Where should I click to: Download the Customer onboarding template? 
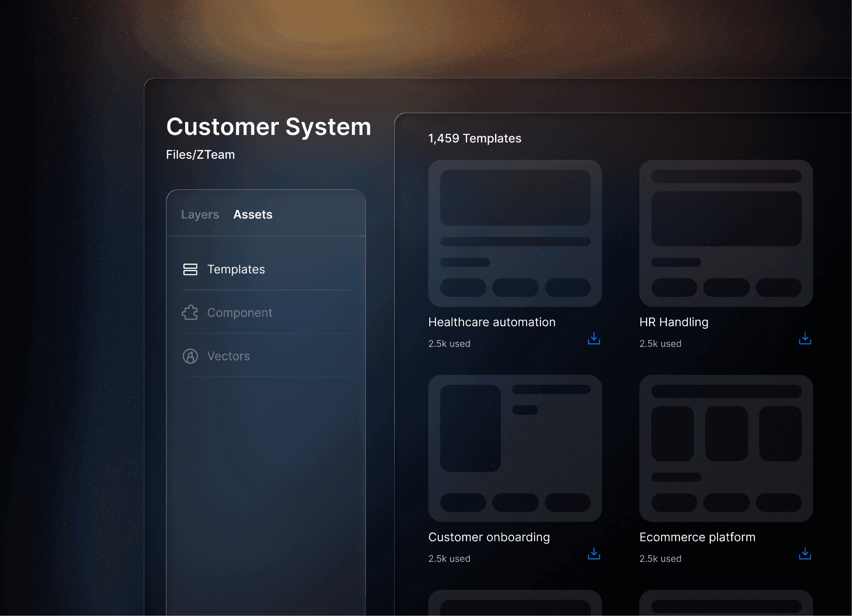pos(594,553)
